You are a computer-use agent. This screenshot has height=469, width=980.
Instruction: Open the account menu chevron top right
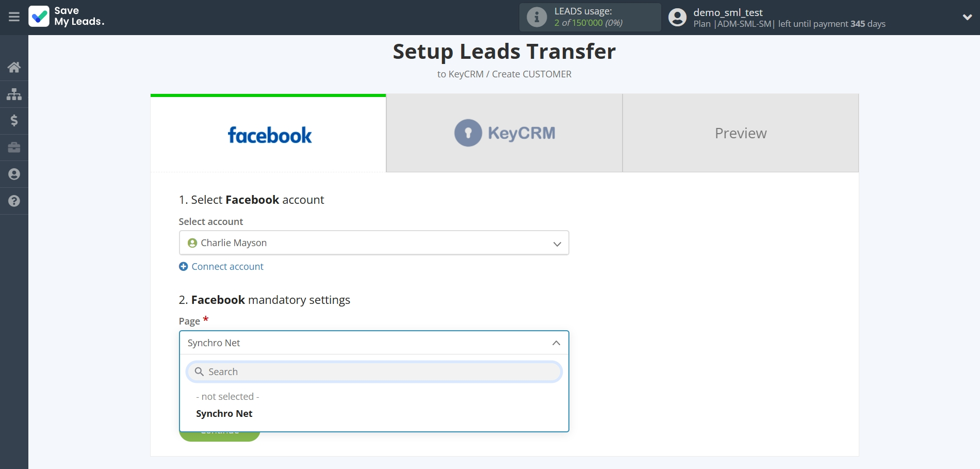pyautogui.click(x=968, y=17)
